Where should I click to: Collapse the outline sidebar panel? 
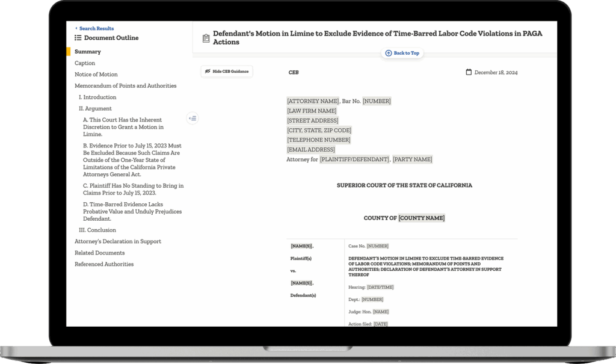tap(192, 118)
